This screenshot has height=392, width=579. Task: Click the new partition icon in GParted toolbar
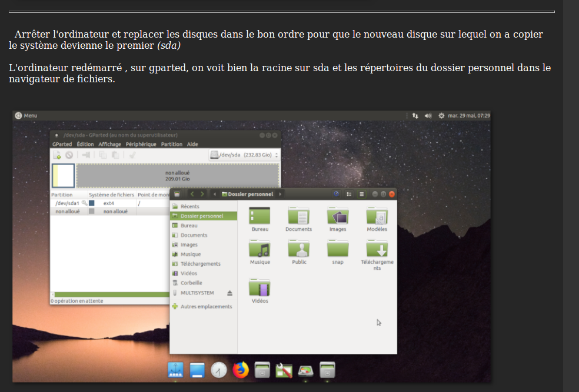[57, 155]
